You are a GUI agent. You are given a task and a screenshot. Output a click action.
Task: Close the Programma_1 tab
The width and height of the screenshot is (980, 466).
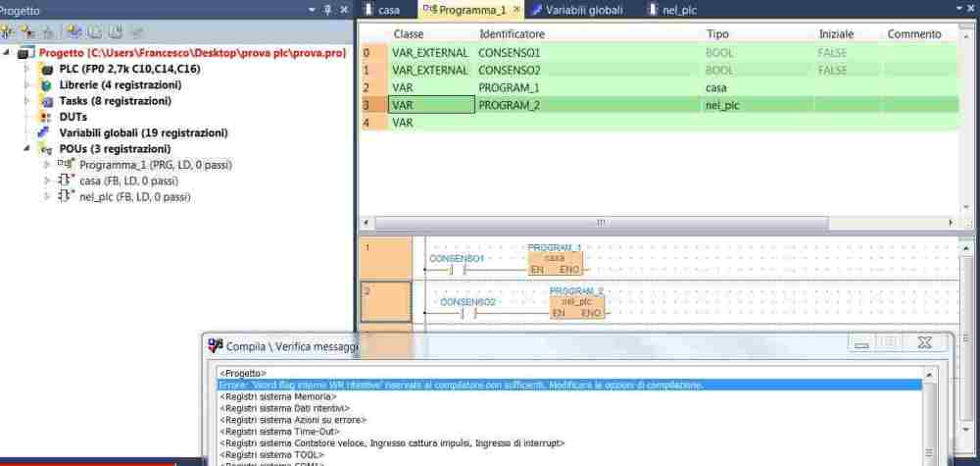pos(515,9)
